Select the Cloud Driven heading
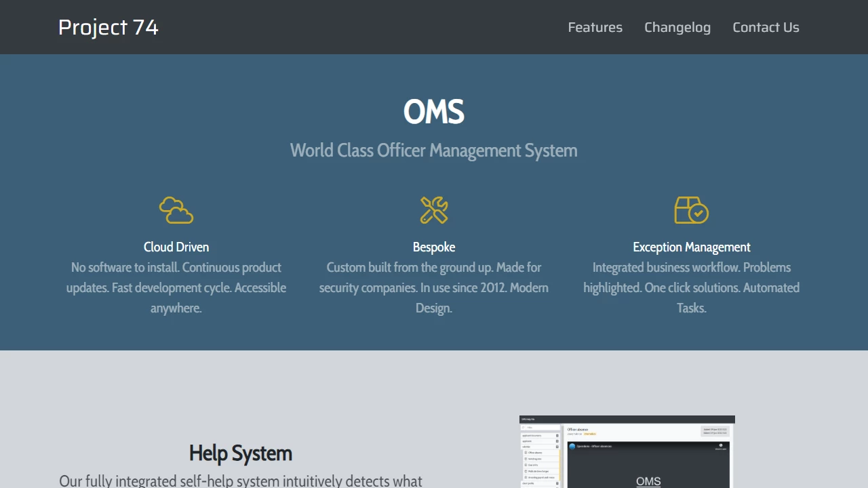Image resolution: width=868 pixels, height=488 pixels. [x=176, y=247]
